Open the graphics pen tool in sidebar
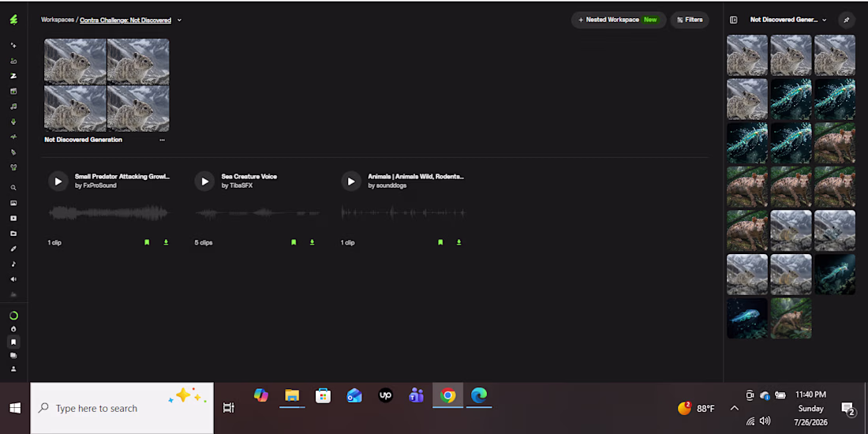This screenshot has width=868, height=434. point(14,152)
